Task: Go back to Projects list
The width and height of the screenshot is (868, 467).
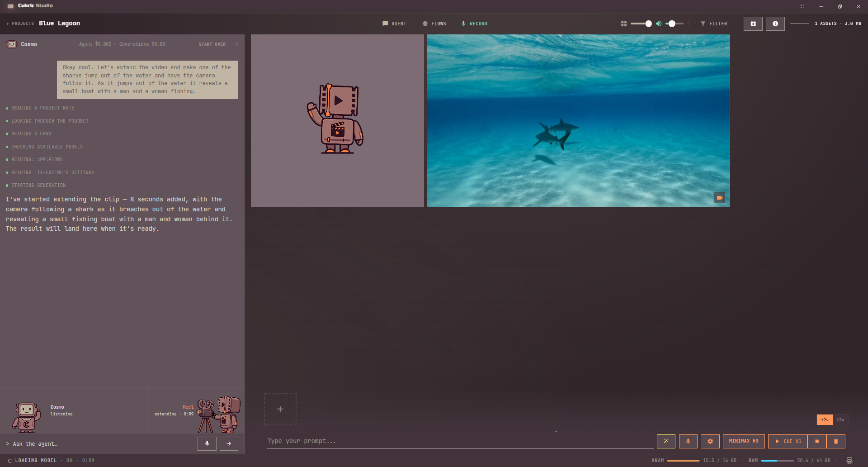Action: coord(20,24)
